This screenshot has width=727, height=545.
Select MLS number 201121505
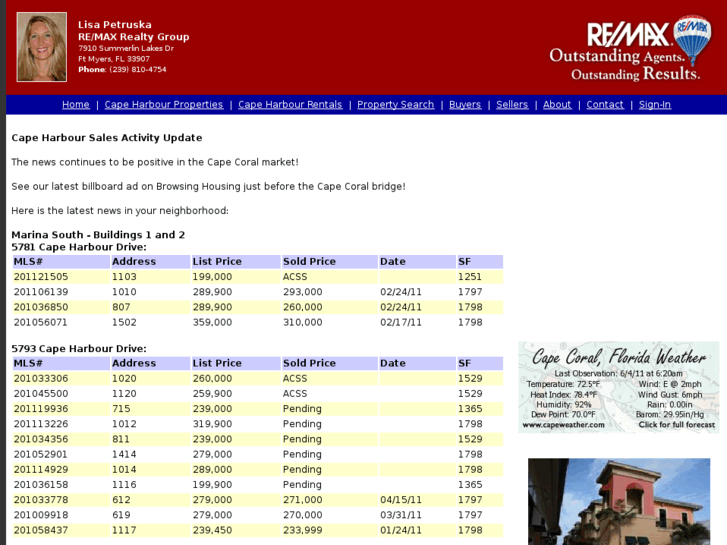[41, 277]
